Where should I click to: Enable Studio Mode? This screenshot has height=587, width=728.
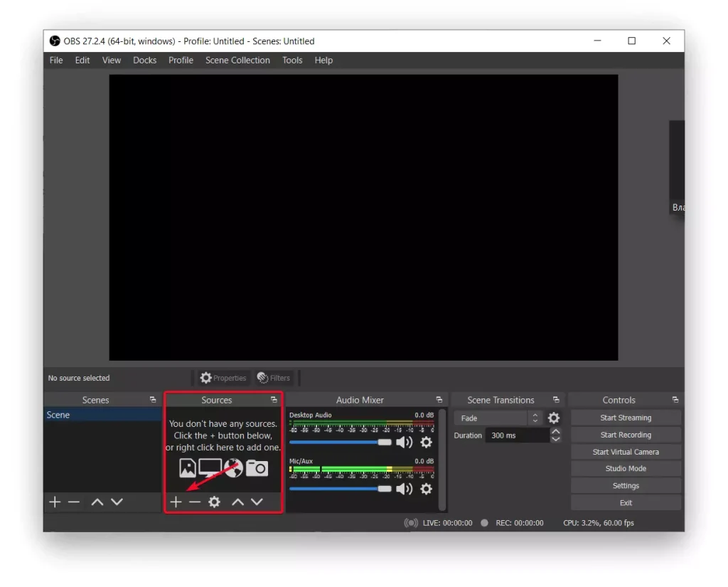[626, 468]
